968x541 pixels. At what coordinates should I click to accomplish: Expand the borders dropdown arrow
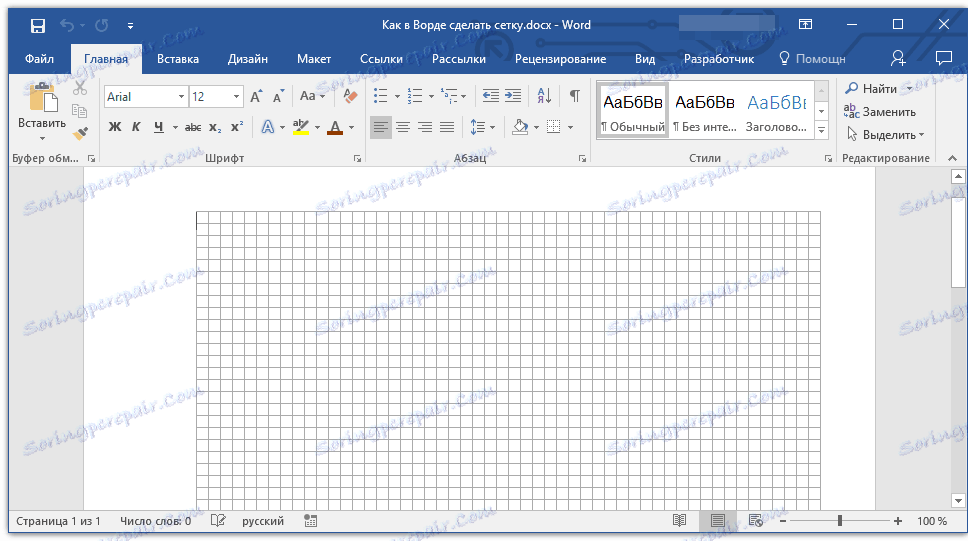(570, 127)
